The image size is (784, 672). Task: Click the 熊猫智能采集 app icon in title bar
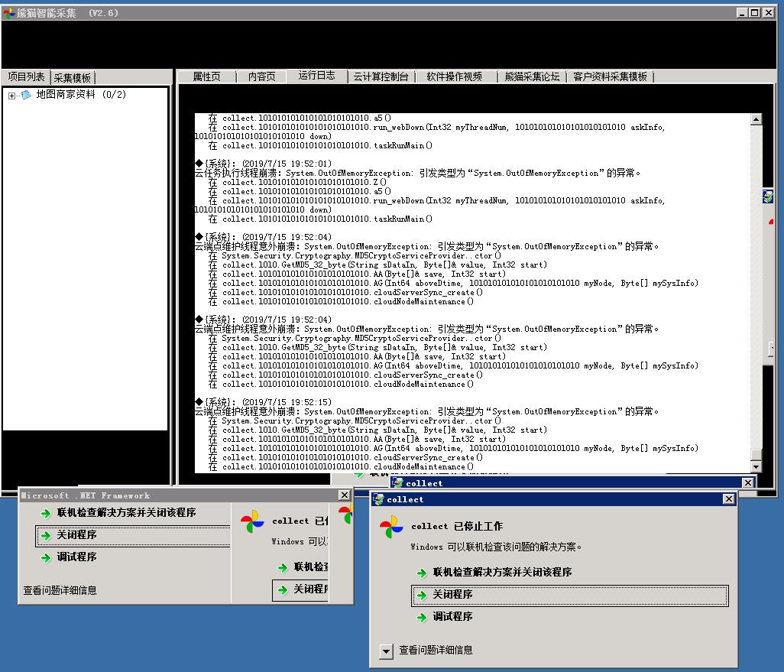(x=8, y=13)
